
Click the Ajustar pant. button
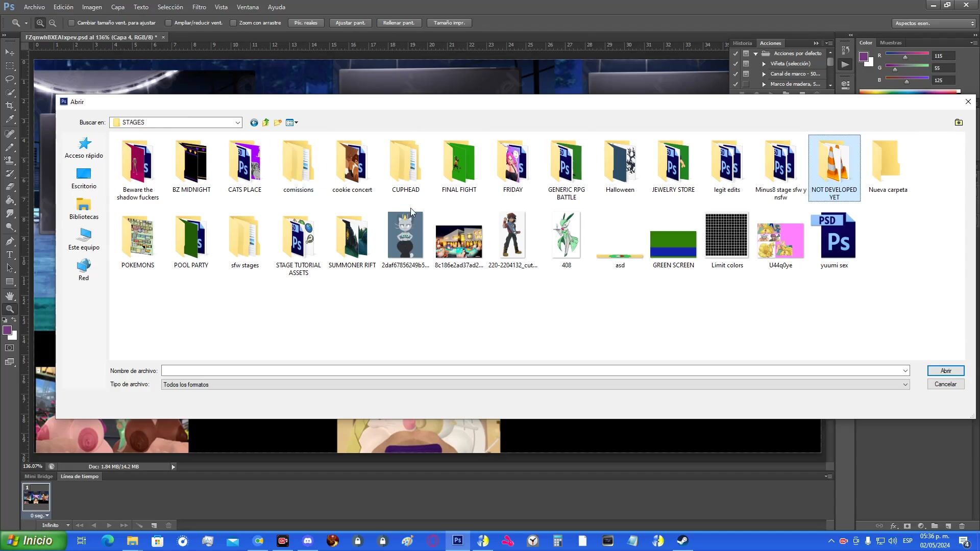[x=350, y=23]
